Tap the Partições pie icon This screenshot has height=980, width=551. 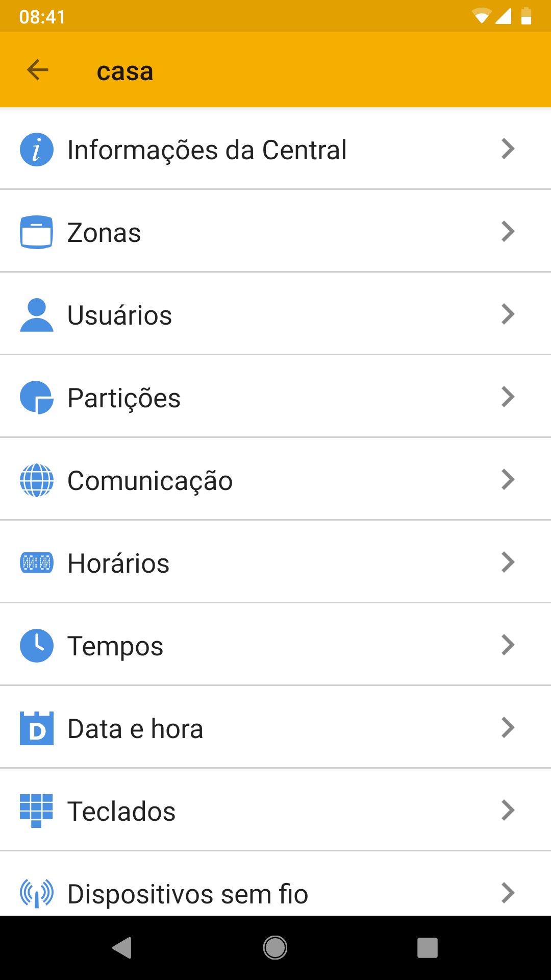pyautogui.click(x=36, y=398)
